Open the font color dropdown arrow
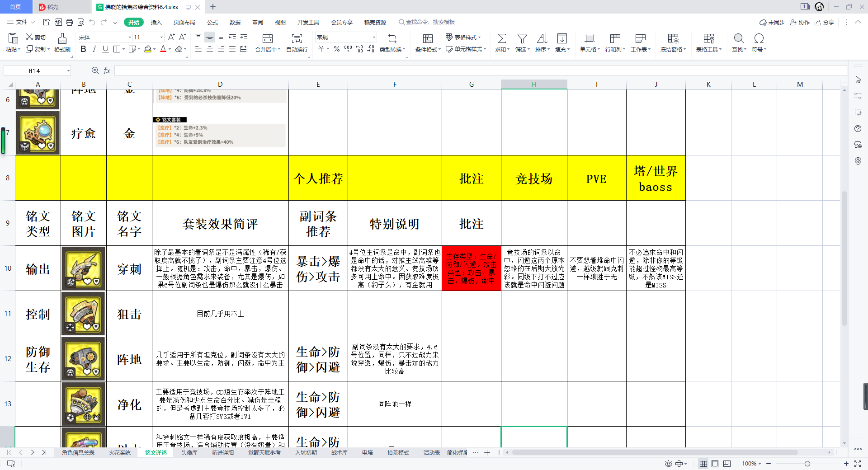Viewport: 868px width, 470px height. (170, 49)
